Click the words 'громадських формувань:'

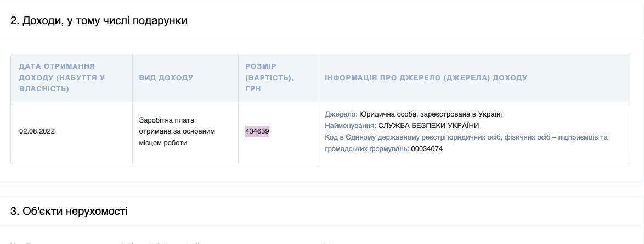366,149
